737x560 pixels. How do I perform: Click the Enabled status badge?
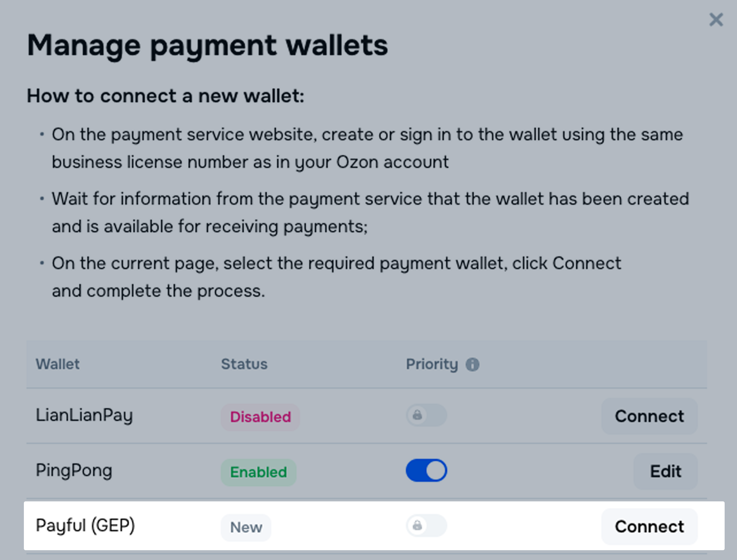coord(259,472)
